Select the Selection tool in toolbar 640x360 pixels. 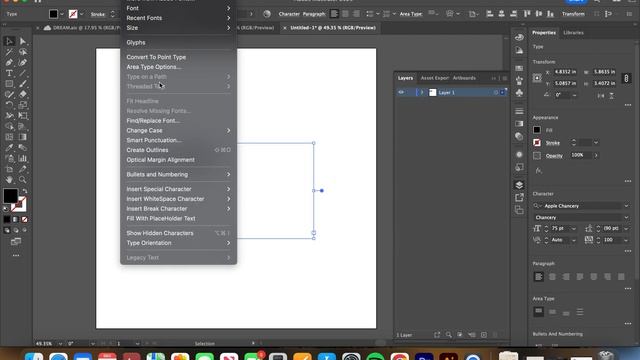click(x=9, y=41)
